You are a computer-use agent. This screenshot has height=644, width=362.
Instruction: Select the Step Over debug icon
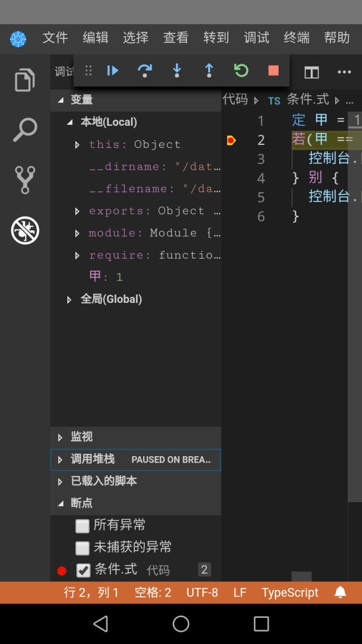144,70
